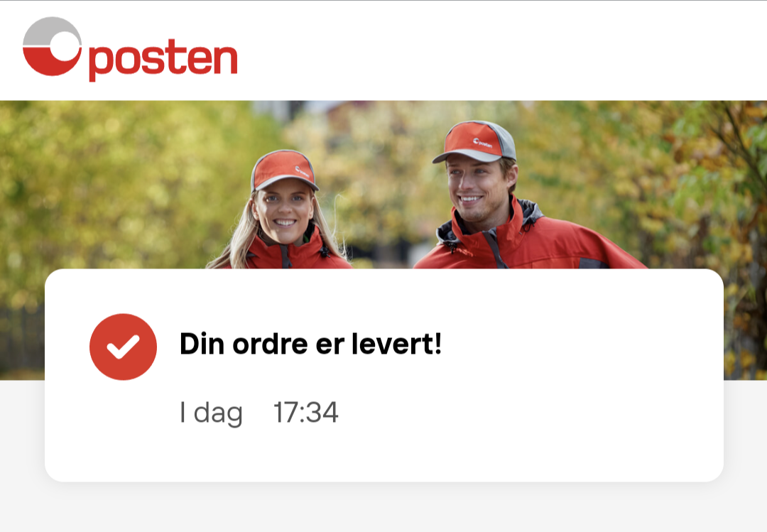
Task: Click the red posten wordmark text
Action: click(163, 59)
